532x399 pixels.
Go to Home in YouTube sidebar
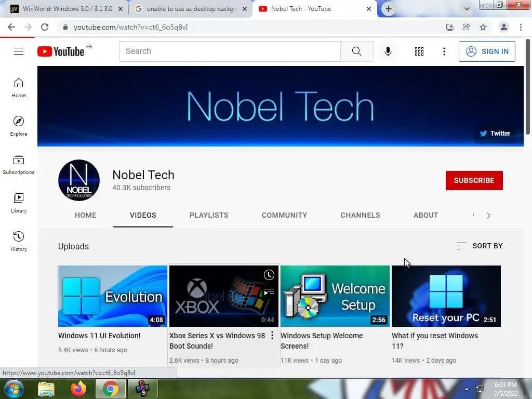click(19, 88)
